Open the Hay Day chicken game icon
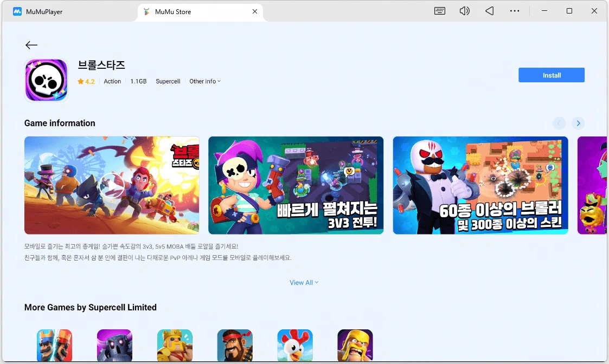The image size is (609, 364). pos(295,346)
